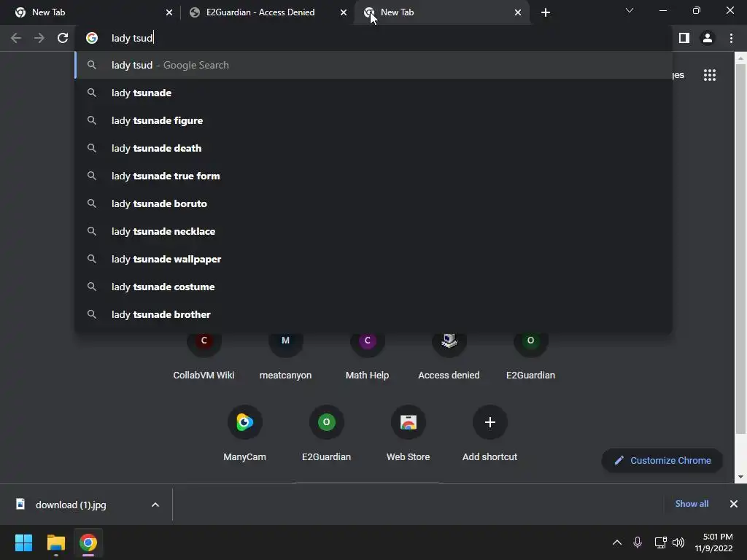The image size is (747, 560).
Task: Click in the address bar text
Action: coord(132,38)
